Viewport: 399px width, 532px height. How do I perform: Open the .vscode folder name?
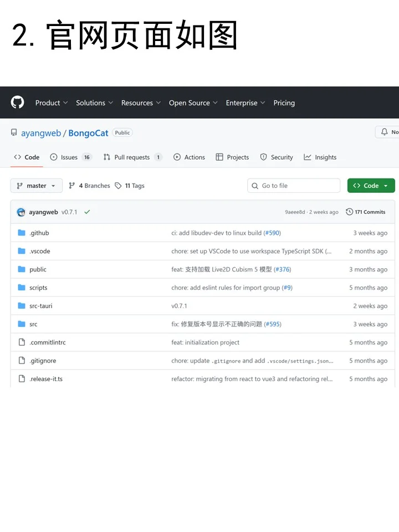(40, 251)
